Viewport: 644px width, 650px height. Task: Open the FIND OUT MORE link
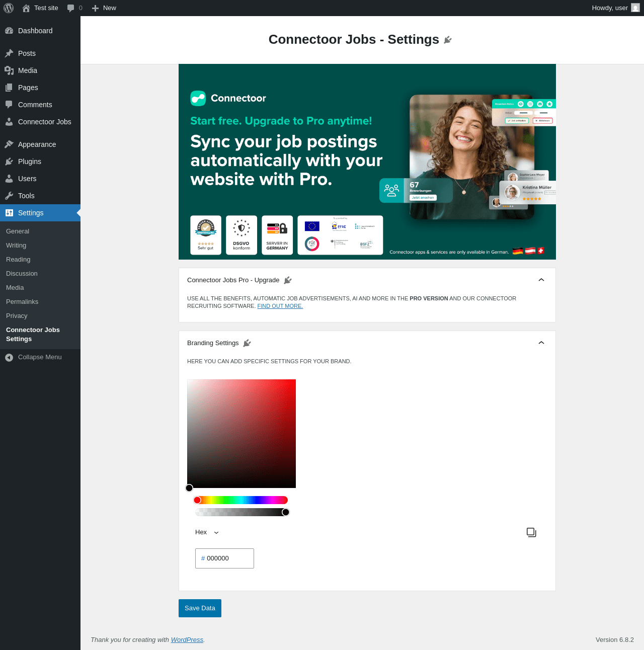click(x=280, y=306)
